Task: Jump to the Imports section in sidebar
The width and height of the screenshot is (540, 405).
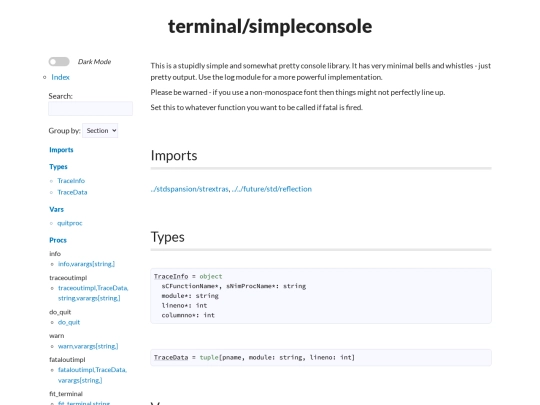Action: pyautogui.click(x=61, y=150)
